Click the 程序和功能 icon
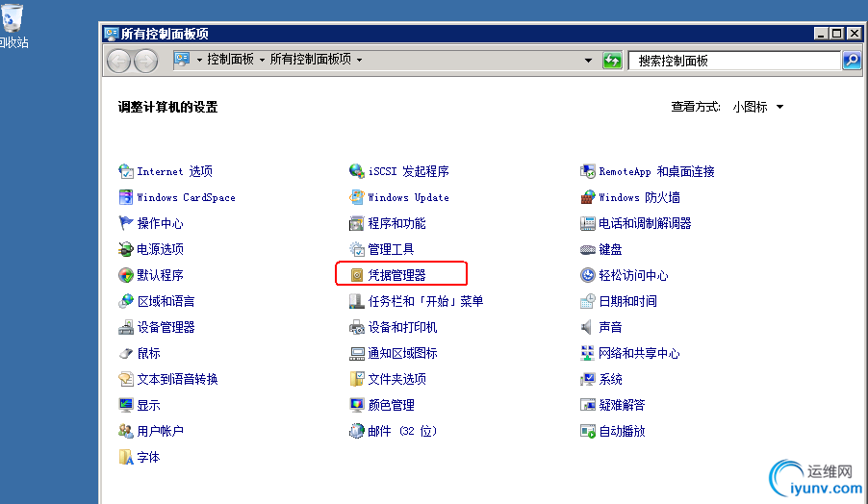Image resolution: width=868 pixels, height=504 pixels. click(356, 223)
